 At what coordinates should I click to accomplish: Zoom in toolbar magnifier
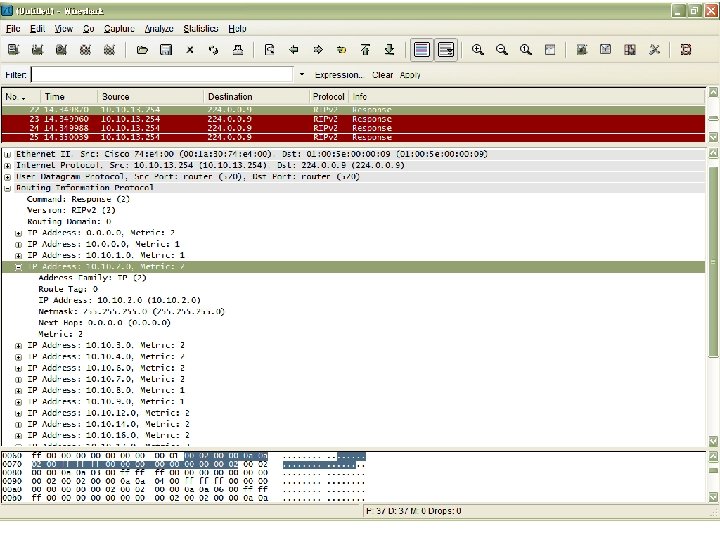[478, 50]
